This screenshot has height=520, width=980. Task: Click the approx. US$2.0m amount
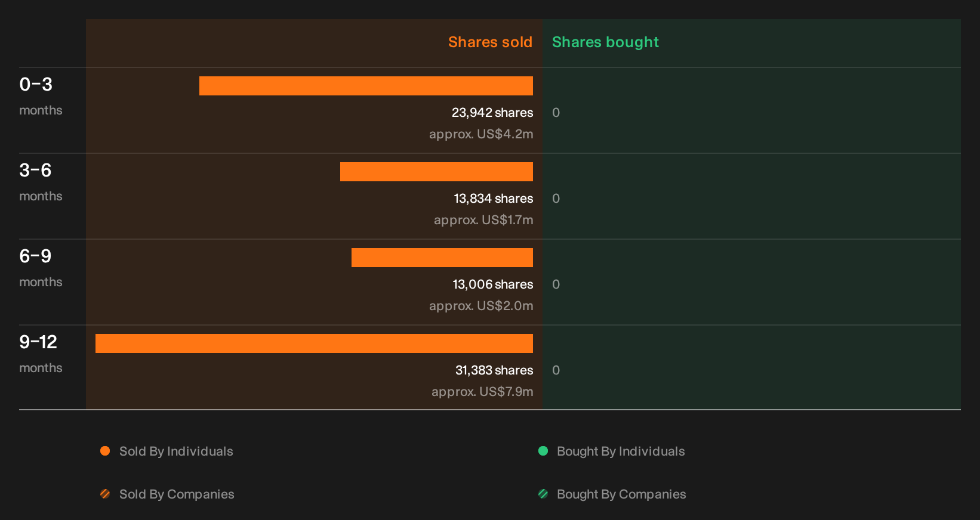click(481, 306)
